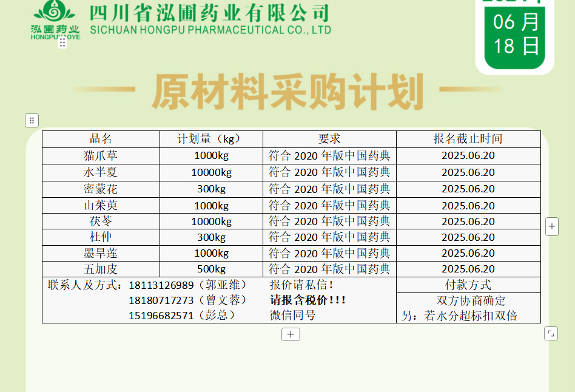This screenshot has width=575, height=392.
Task: Add a row with the bottom plus button
Action: point(291,334)
